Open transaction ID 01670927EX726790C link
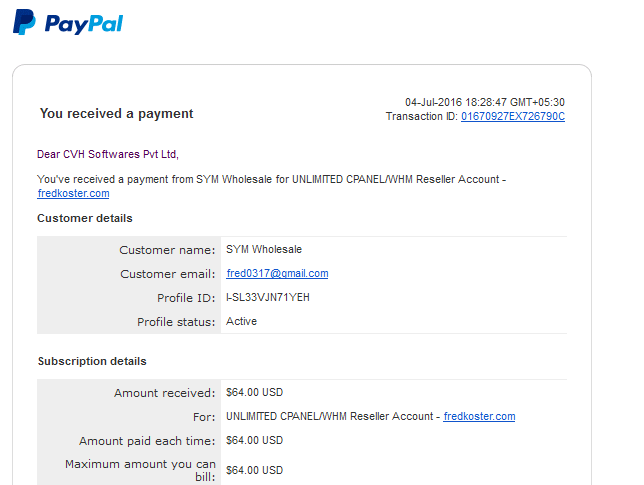The width and height of the screenshot is (644, 485). [513, 117]
